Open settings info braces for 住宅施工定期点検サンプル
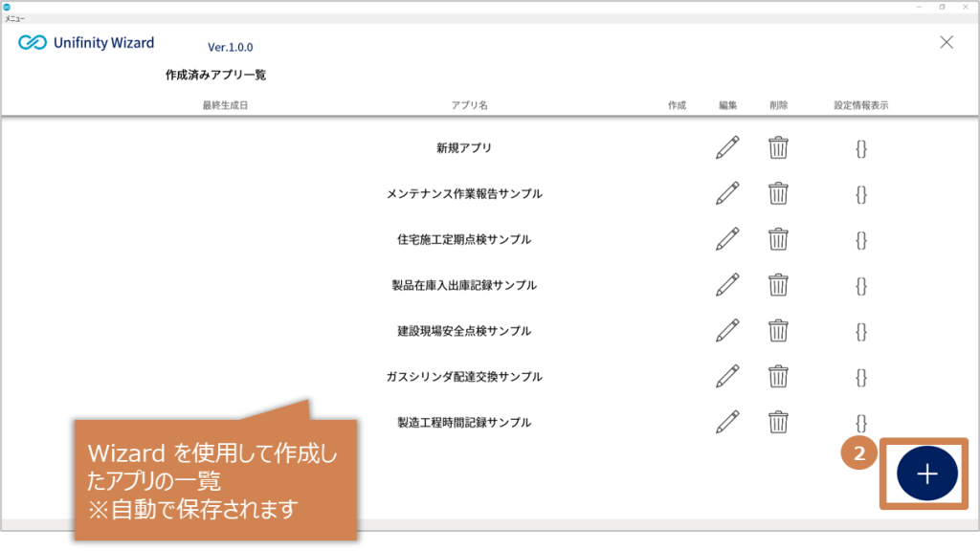The image size is (980, 551). [861, 240]
